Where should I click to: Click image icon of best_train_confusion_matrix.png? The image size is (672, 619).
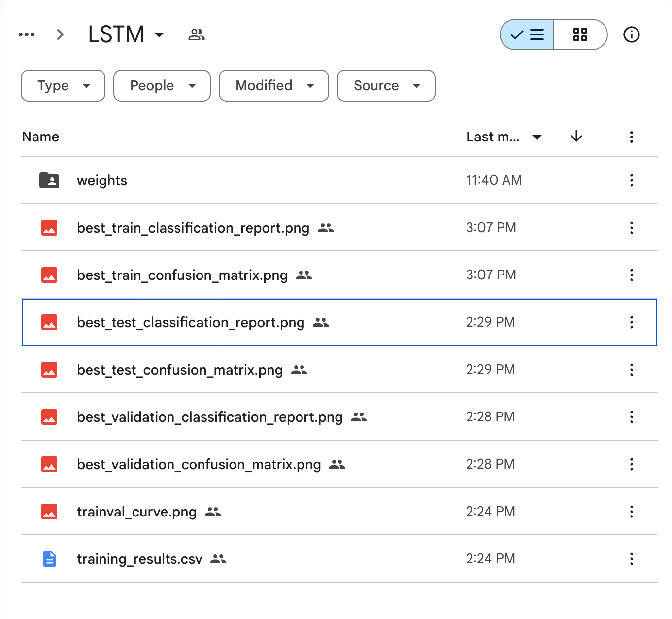point(49,275)
